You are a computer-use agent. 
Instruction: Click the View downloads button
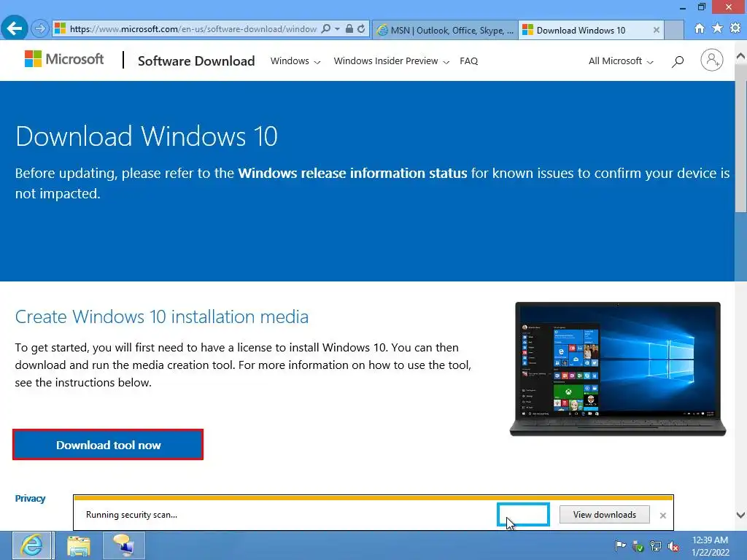click(x=604, y=515)
